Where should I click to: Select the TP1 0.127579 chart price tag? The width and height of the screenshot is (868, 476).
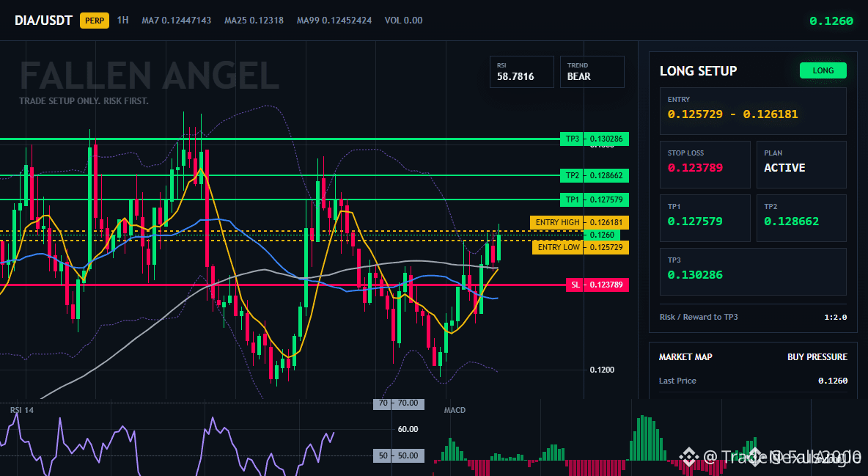coord(595,199)
